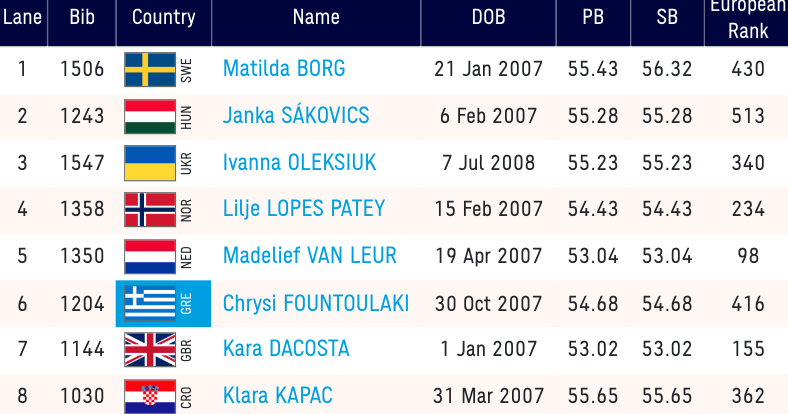Viewport: 788px width, 414px height.
Task: Click the European Rank column header
Action: [x=748, y=18]
